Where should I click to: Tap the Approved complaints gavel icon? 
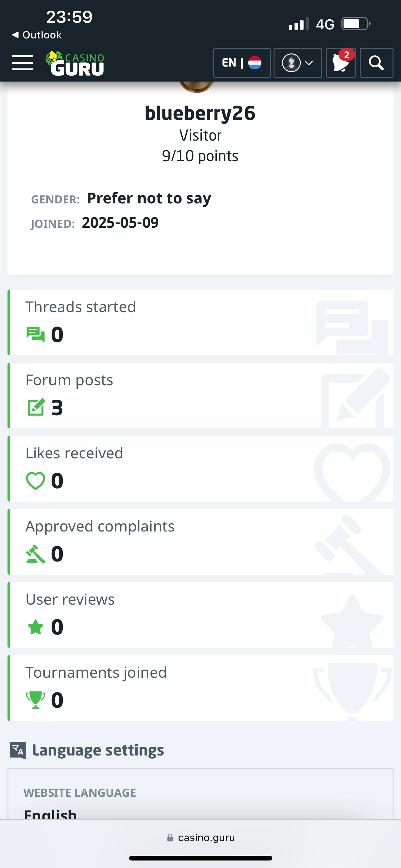pyautogui.click(x=35, y=554)
